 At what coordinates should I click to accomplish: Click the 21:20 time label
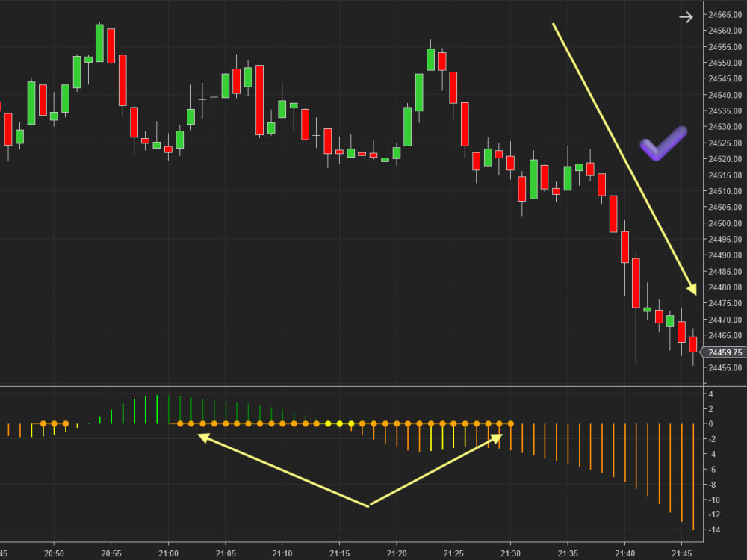(x=397, y=553)
